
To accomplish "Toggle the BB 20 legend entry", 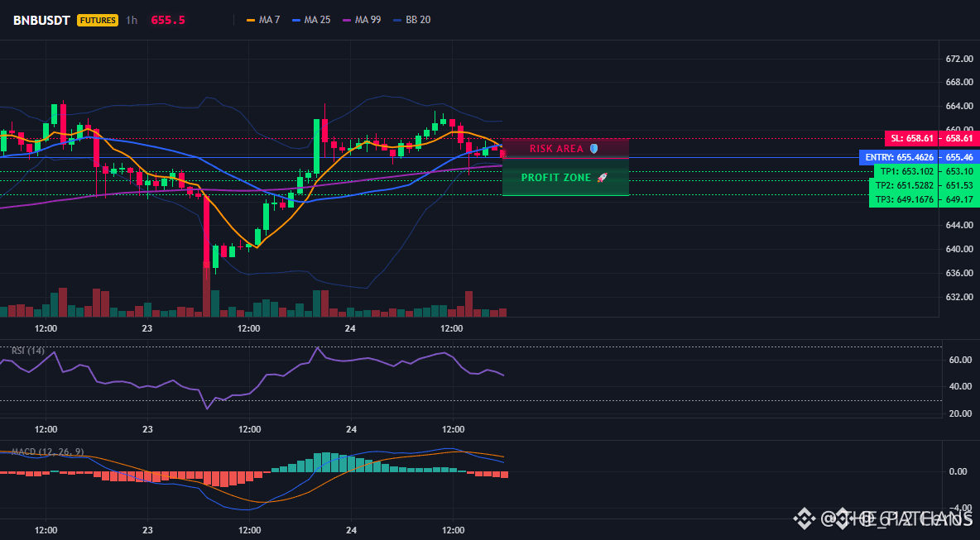I will [412, 20].
